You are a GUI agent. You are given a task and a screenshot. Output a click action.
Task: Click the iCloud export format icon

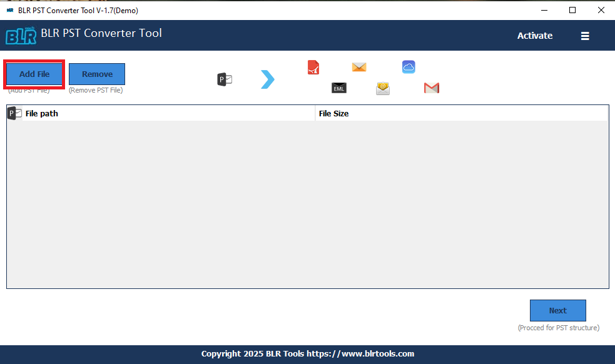point(409,66)
